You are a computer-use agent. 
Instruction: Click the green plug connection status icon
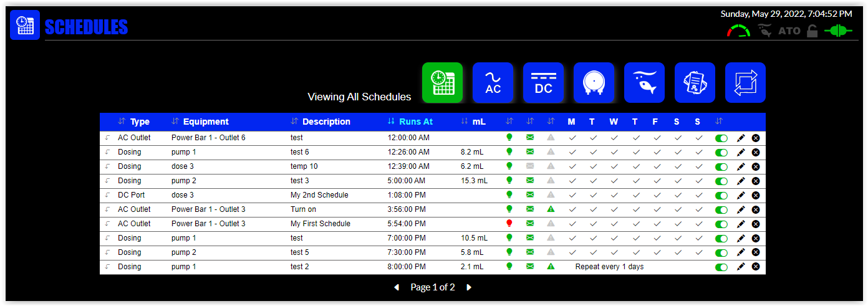point(838,31)
